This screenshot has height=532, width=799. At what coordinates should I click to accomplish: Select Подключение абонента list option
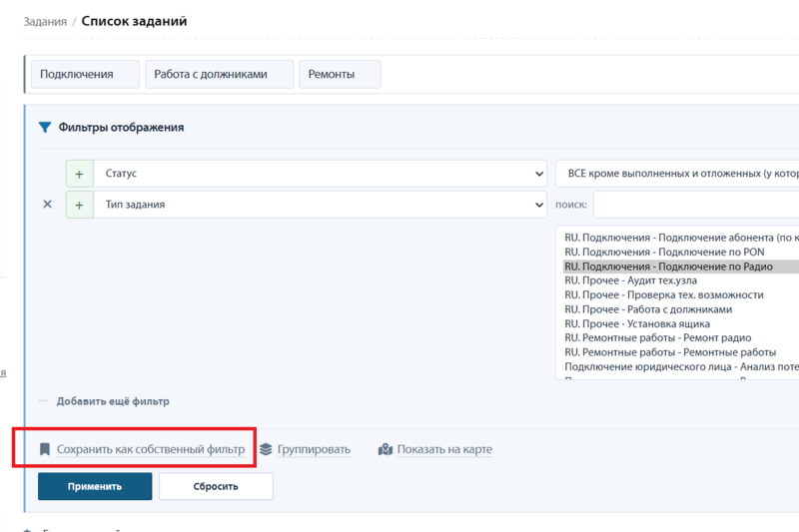[681, 238]
